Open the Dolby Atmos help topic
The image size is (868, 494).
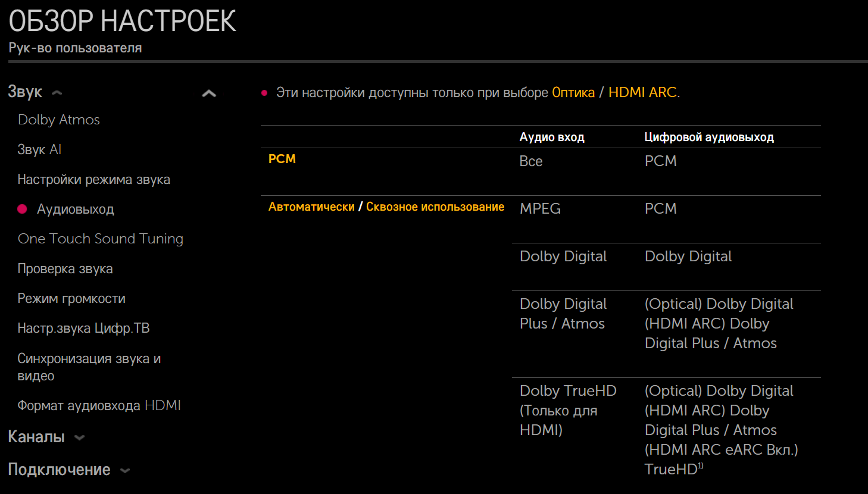click(x=59, y=120)
